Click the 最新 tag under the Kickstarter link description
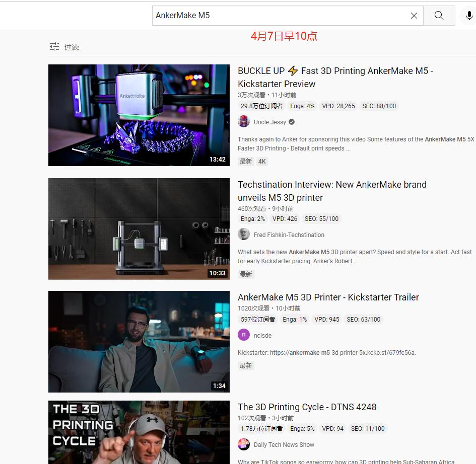 [246, 366]
